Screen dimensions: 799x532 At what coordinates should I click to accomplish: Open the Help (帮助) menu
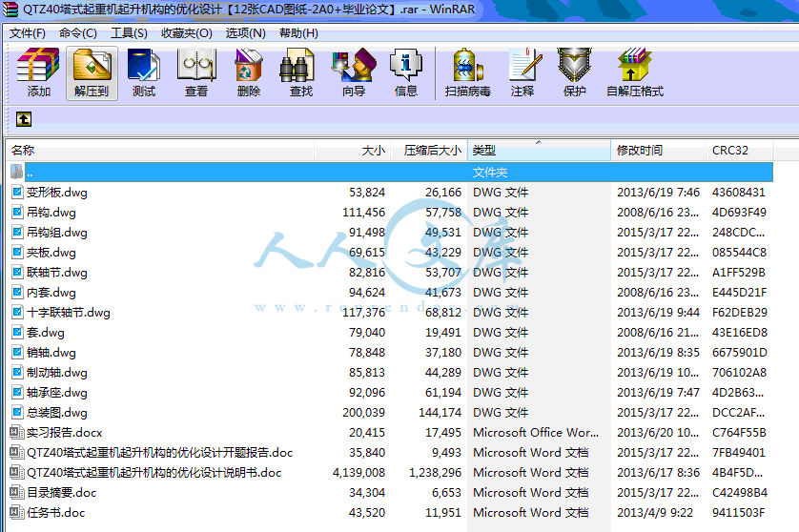[298, 33]
